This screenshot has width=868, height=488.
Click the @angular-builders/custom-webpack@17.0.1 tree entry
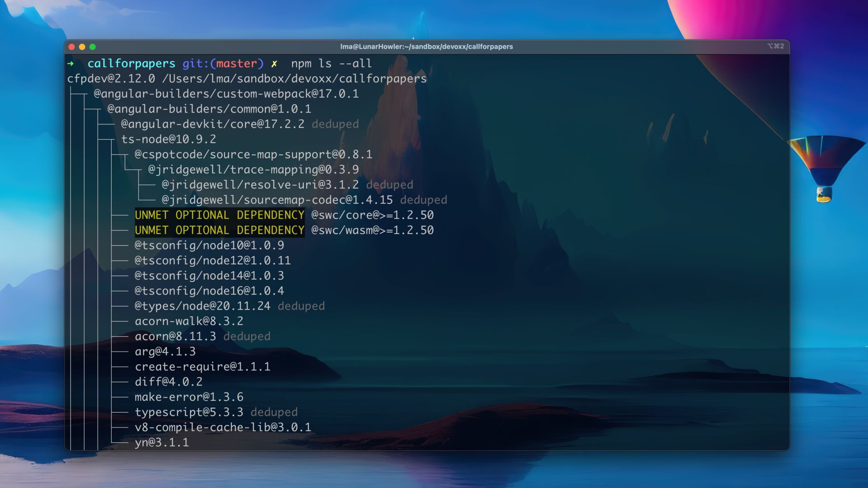tap(226, 94)
